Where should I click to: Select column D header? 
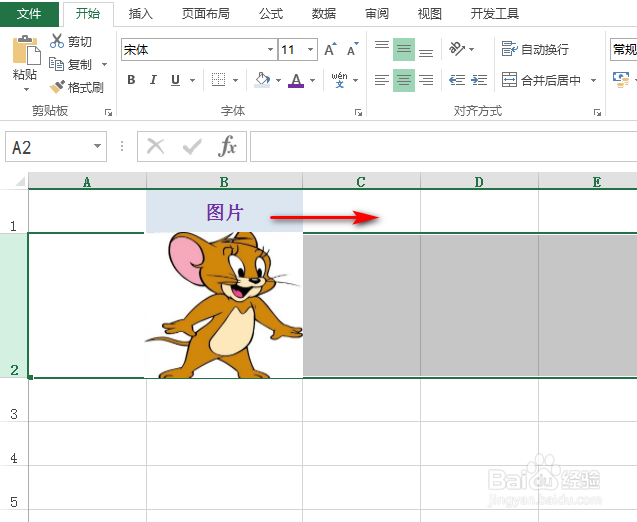click(x=479, y=181)
